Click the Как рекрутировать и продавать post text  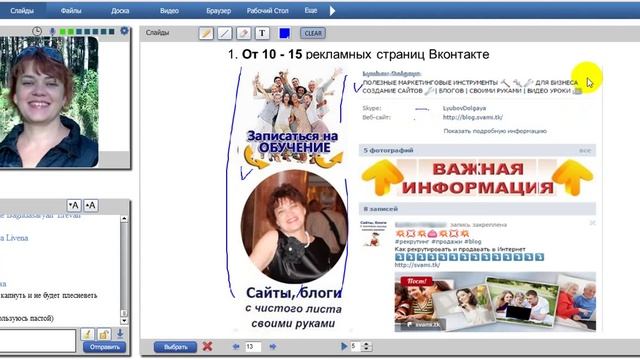pos(460,249)
